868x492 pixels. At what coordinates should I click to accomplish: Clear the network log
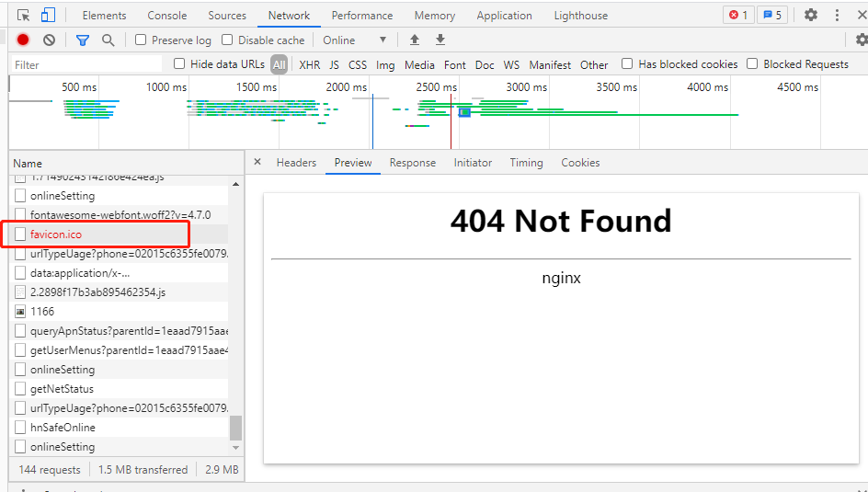(x=50, y=40)
